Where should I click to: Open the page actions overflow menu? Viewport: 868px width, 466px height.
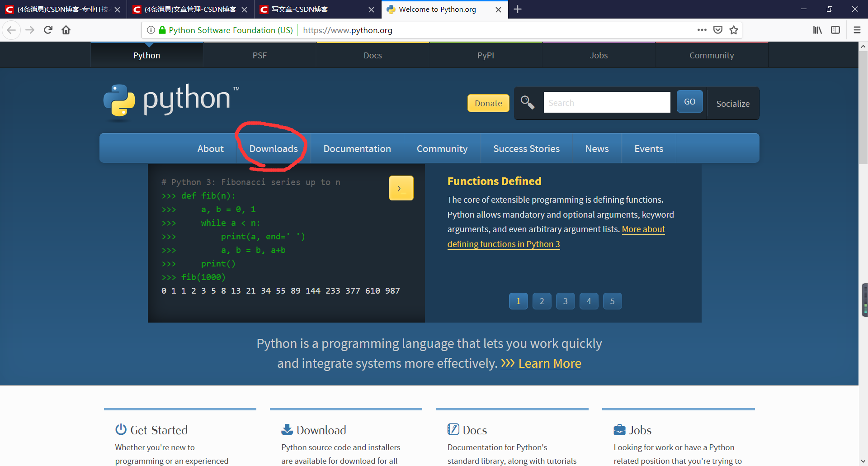pos(702,30)
